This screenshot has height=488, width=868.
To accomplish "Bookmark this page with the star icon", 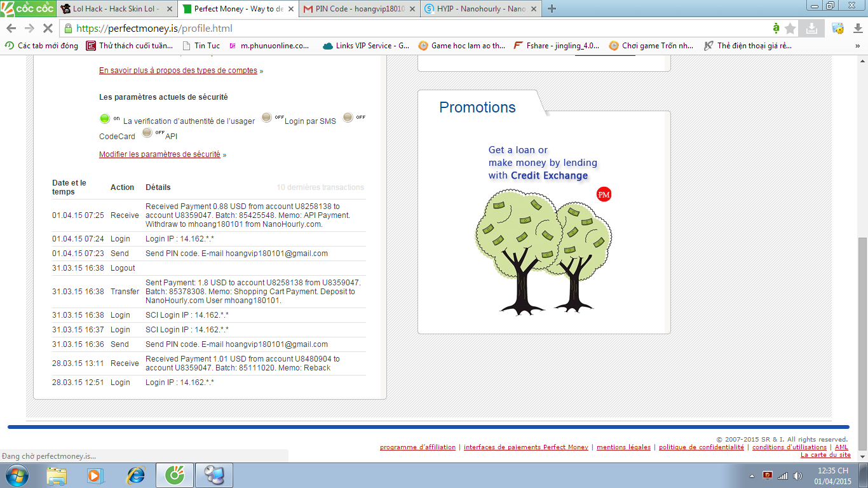I will [x=790, y=29].
